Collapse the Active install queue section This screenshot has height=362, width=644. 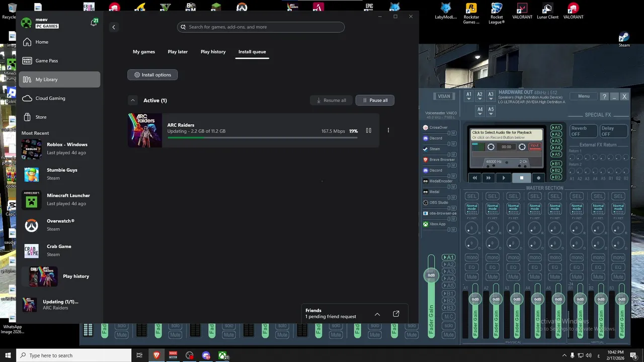coord(133,101)
